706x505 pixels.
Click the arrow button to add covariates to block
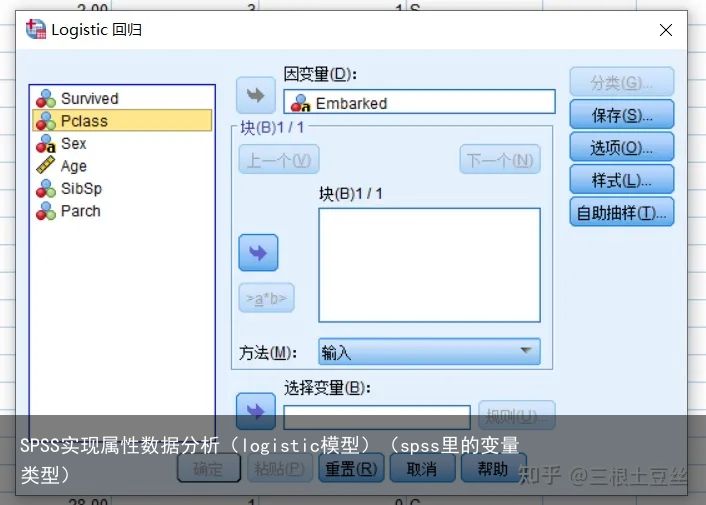pos(258,252)
